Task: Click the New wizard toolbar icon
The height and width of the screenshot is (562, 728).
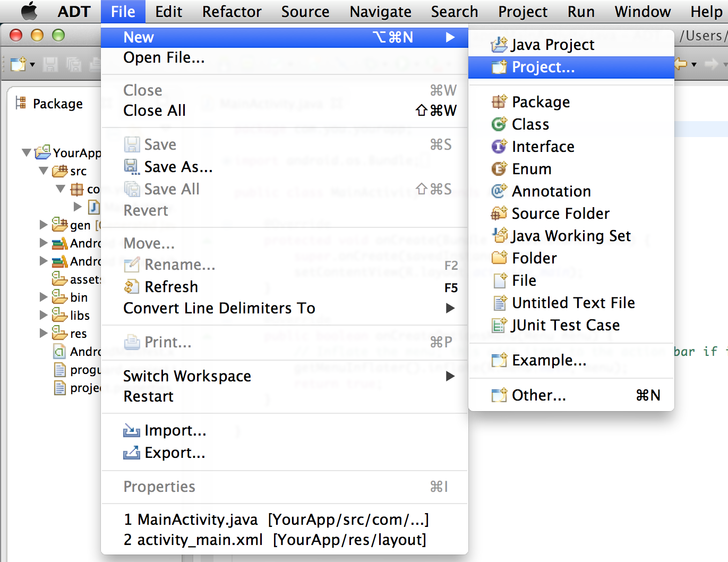Action: pyautogui.click(x=18, y=64)
